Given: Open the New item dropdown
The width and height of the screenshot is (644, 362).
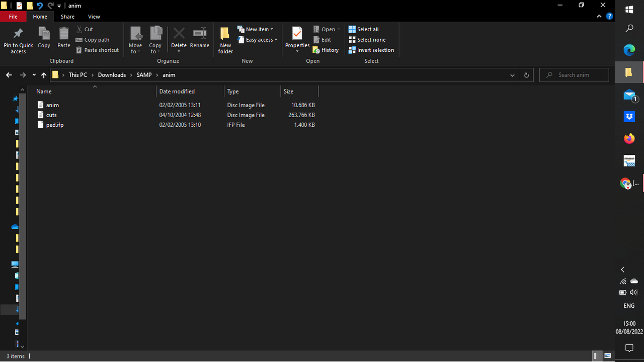Looking at the screenshot, I should pos(255,29).
